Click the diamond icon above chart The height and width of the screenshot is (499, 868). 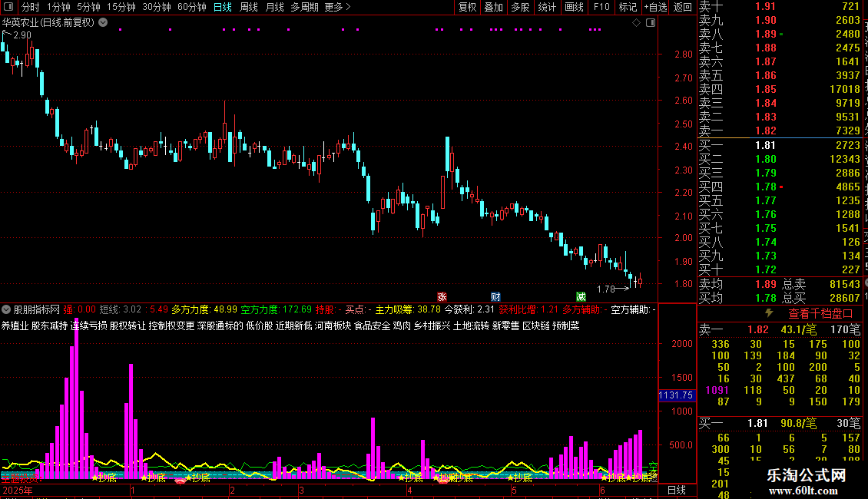point(636,23)
